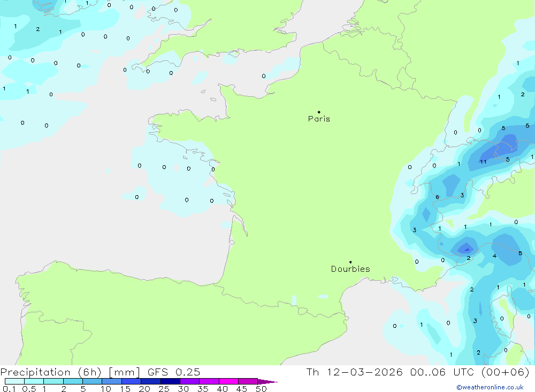Select the 20–25 mm legend swatch
This screenshot has width=535, height=392.
point(151,381)
